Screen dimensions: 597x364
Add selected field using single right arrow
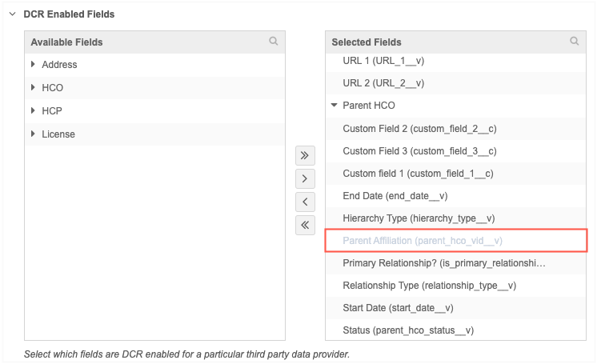click(305, 178)
